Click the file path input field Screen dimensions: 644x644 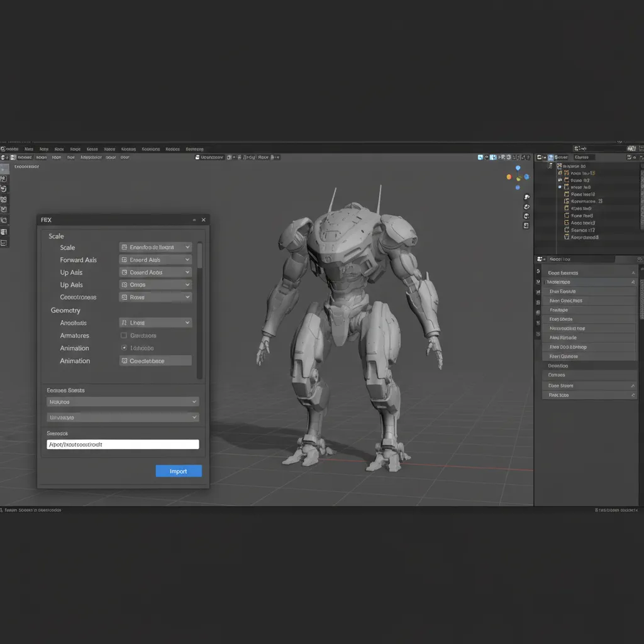tap(123, 444)
